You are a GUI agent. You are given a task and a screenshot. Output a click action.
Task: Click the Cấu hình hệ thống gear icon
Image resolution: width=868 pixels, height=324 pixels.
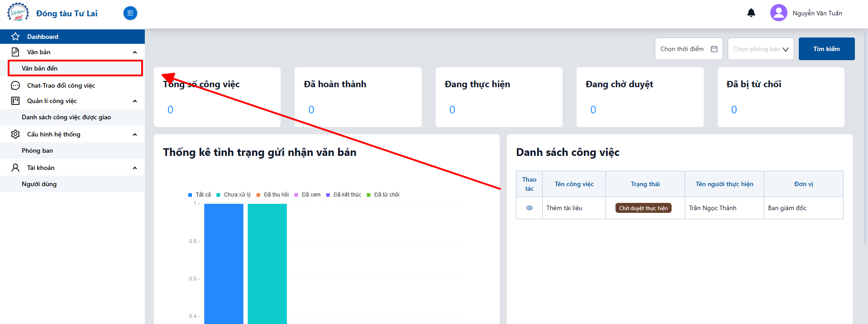[15, 134]
